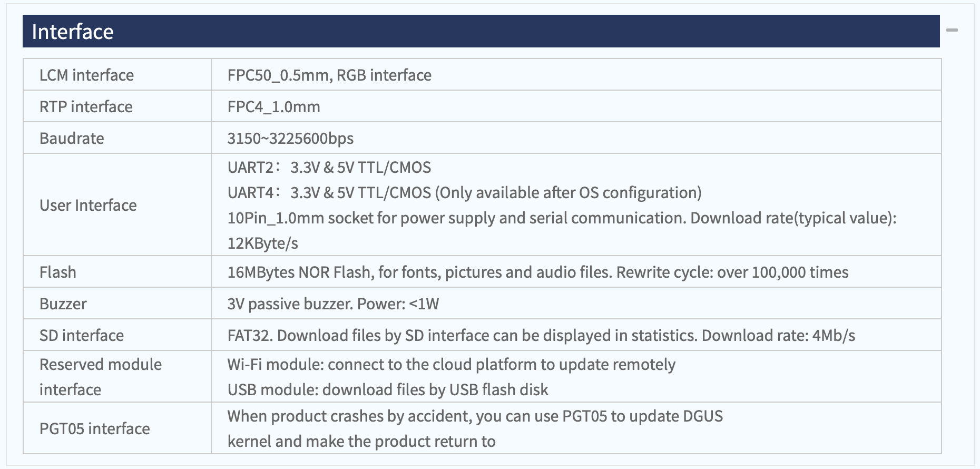Image resolution: width=980 pixels, height=469 pixels.
Task: Click the UART4 OS configuration line
Action: (x=464, y=192)
